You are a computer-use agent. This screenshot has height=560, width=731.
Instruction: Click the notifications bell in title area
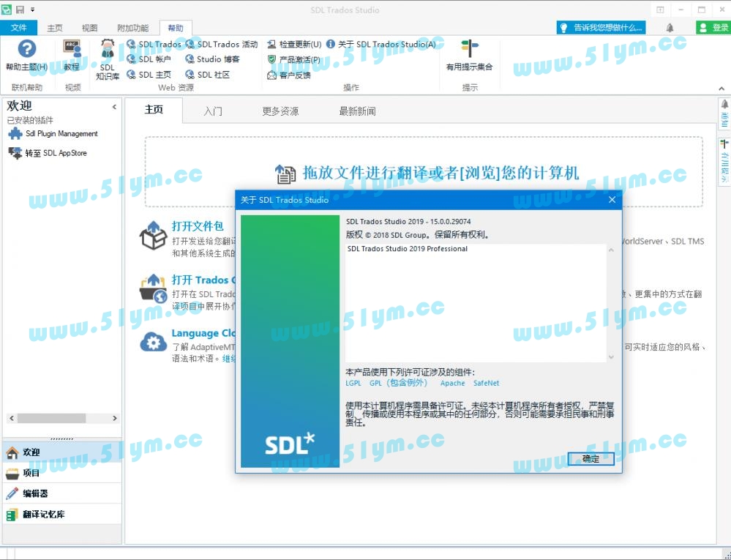pyautogui.click(x=670, y=28)
